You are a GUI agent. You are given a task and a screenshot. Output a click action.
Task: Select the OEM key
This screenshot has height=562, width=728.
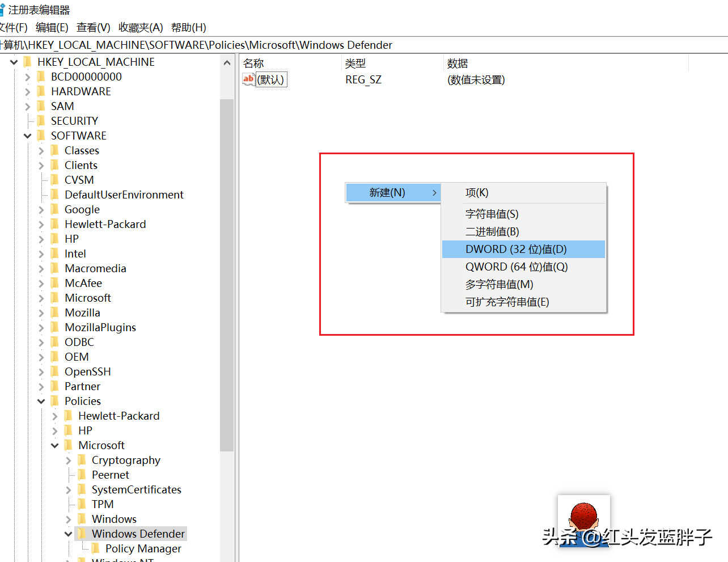(x=77, y=357)
